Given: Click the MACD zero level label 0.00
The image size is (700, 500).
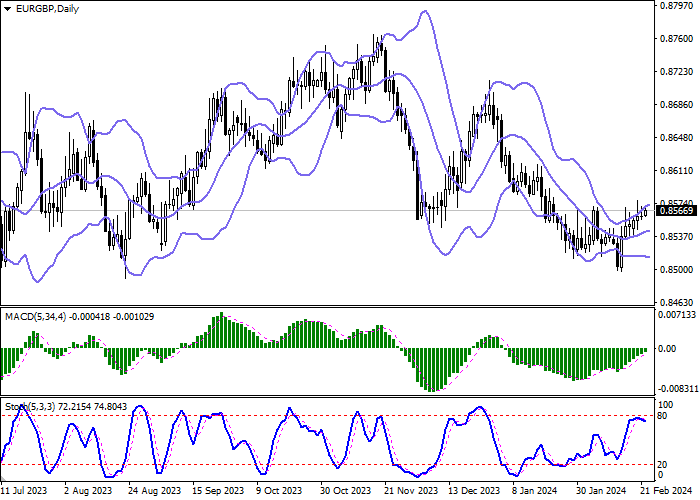Looking at the screenshot, I should 667,349.
